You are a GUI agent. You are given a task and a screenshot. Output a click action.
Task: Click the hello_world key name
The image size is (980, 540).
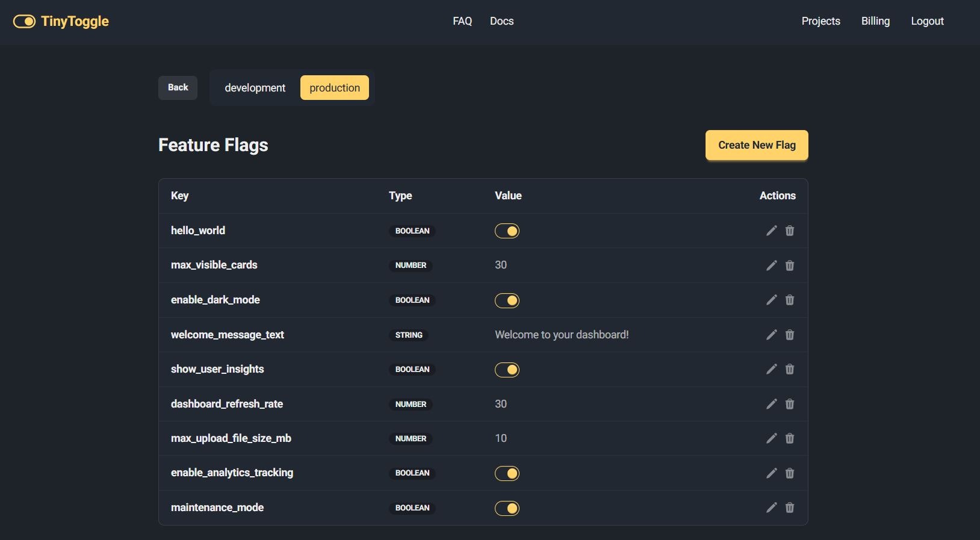[198, 231]
